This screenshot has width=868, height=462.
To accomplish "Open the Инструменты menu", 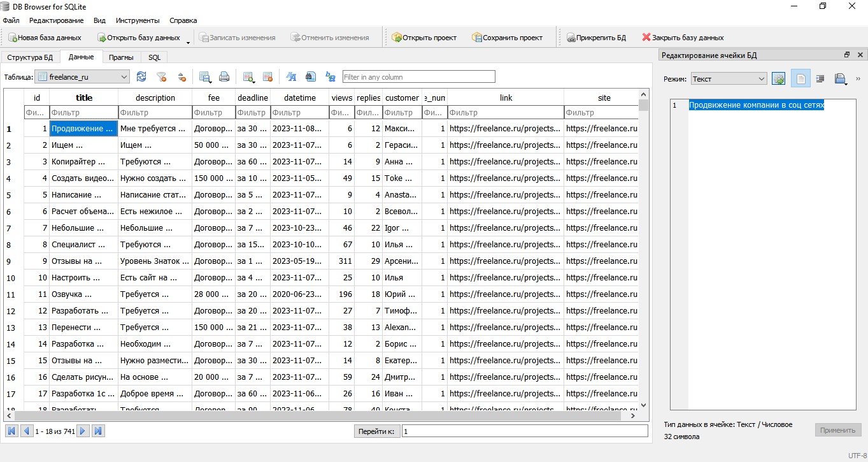I will coord(138,20).
